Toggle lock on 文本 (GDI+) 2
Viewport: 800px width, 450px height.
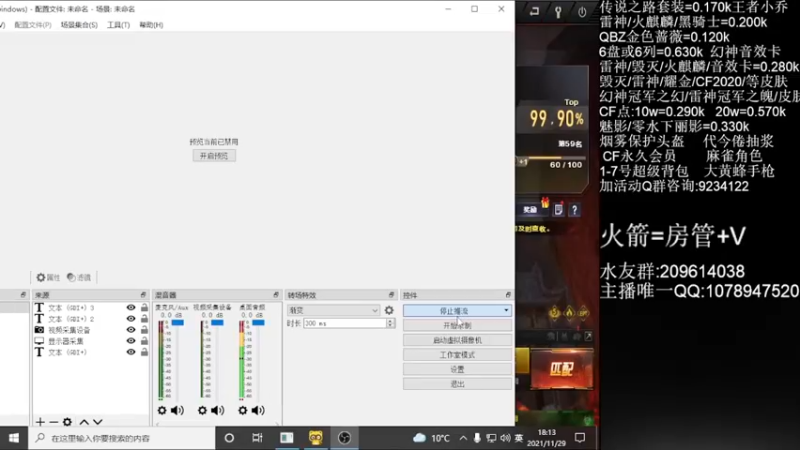click(x=144, y=319)
